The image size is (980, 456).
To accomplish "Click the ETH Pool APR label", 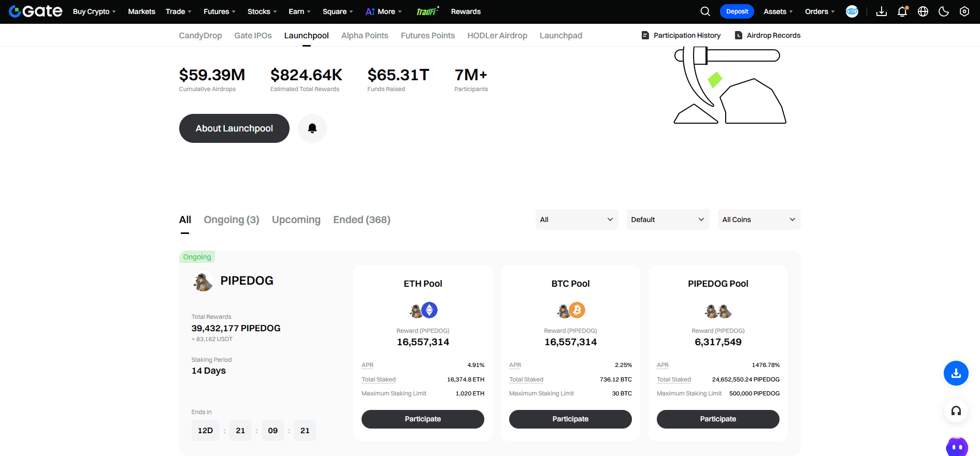I will [x=367, y=365].
